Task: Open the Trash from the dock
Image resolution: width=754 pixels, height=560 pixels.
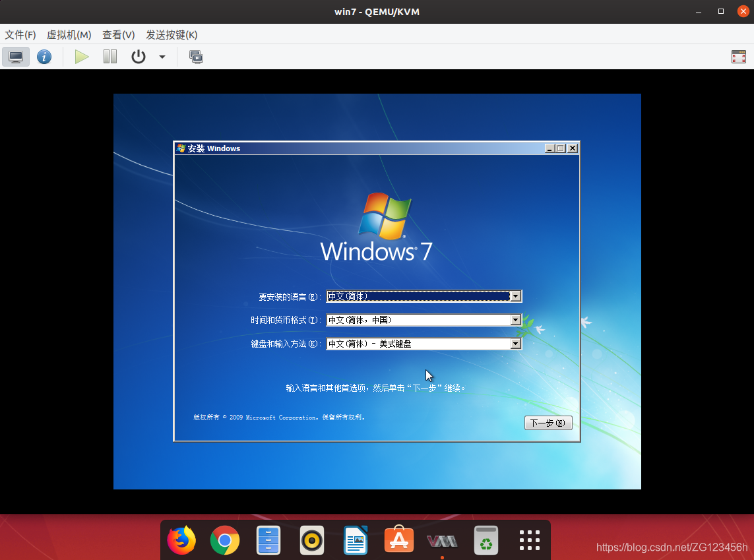Action: point(486,540)
